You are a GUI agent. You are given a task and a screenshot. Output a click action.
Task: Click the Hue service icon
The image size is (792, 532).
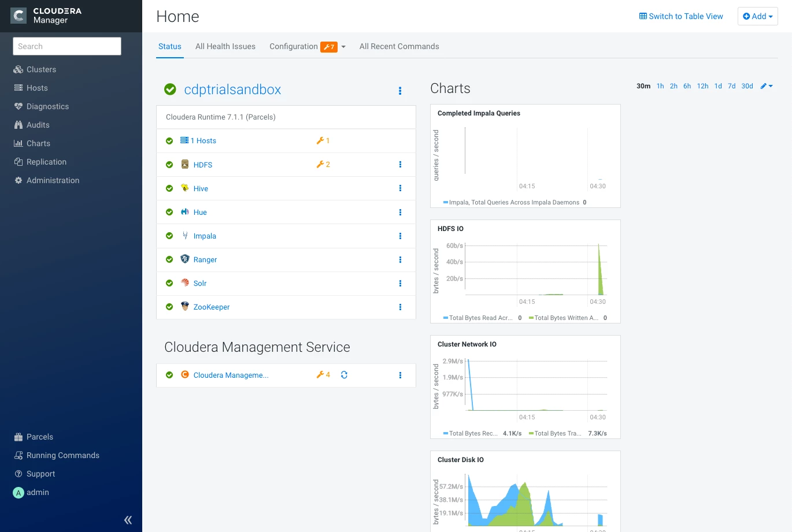pos(185,212)
